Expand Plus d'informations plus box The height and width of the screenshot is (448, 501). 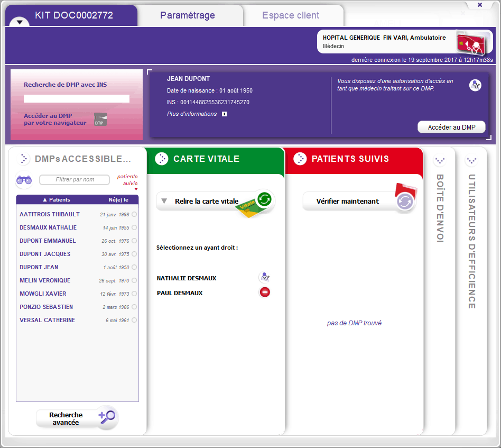pyautogui.click(x=224, y=114)
